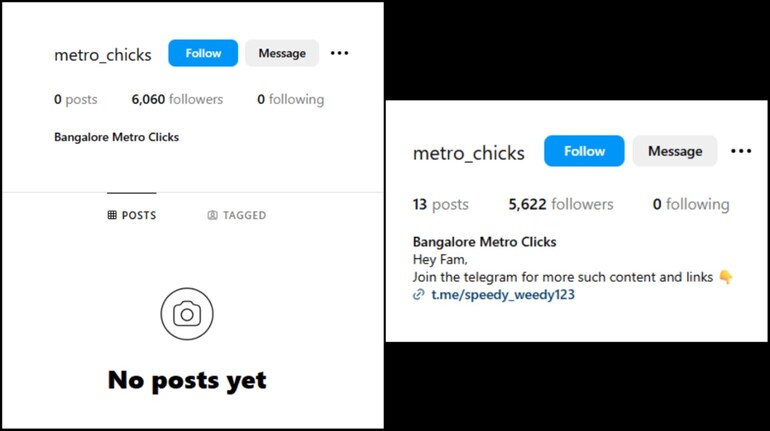This screenshot has width=770, height=431.
Task: Click the grid icon beside POSTS
Action: pos(112,215)
